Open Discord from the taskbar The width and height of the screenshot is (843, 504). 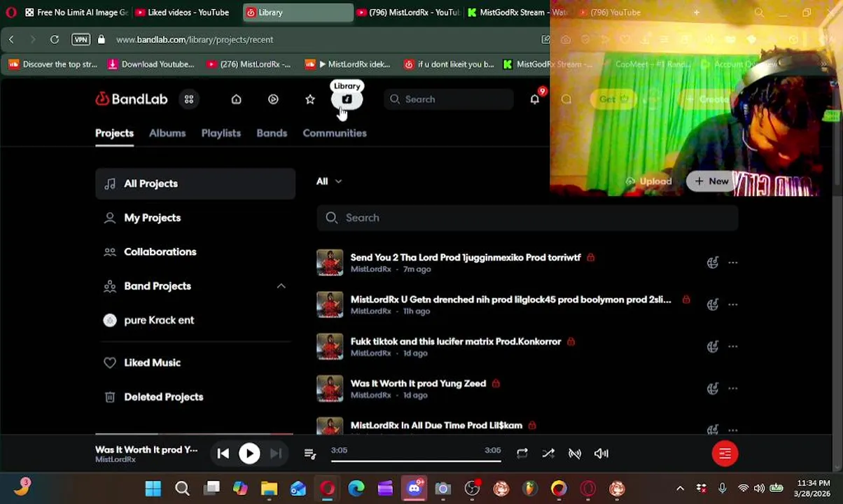pos(414,489)
